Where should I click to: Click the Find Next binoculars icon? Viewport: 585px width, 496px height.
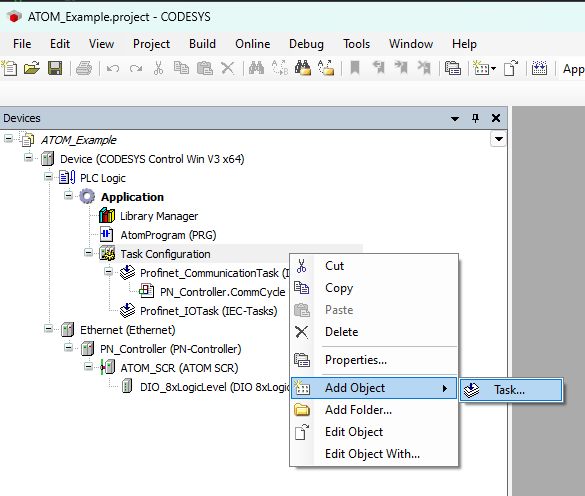[303, 68]
